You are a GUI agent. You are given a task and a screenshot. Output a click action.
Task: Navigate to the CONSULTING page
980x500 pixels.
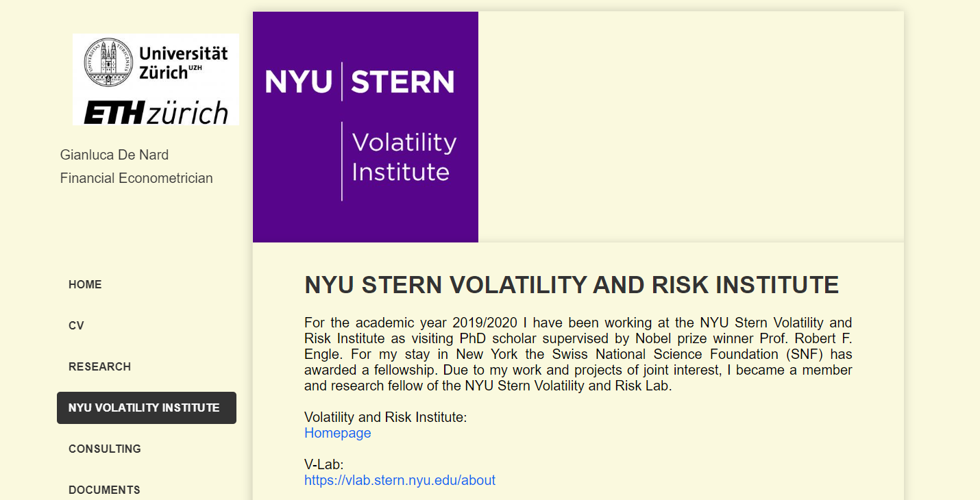click(x=105, y=449)
